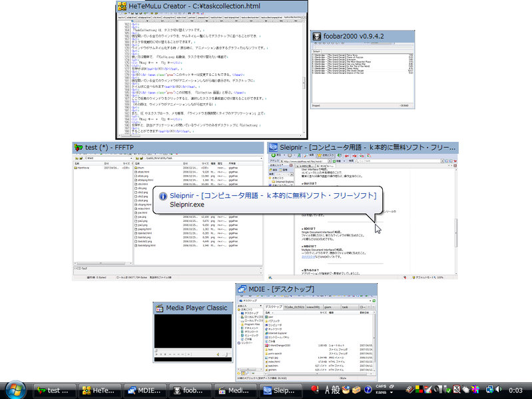This screenshot has height=399, width=532.
Task: Select the FFFTP test window thumbnail
Action: click(168, 211)
